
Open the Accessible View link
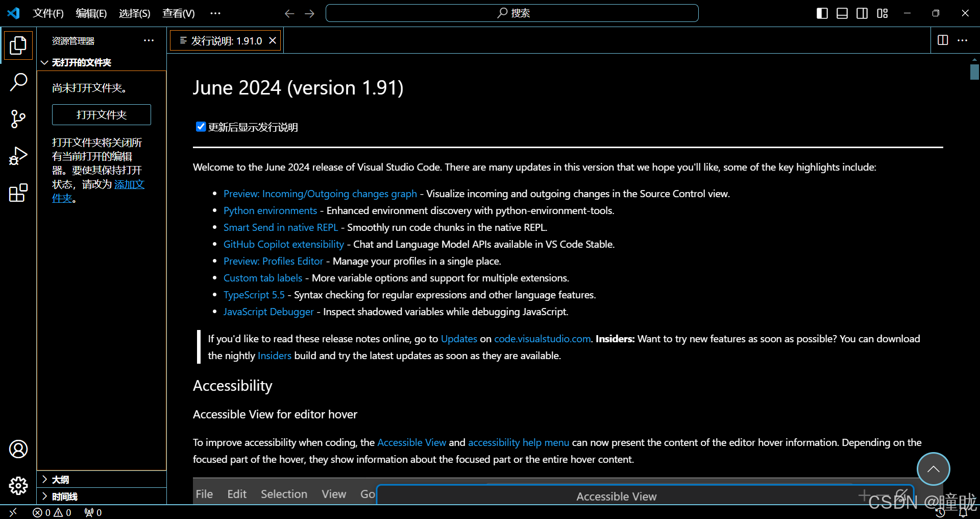pyautogui.click(x=412, y=442)
